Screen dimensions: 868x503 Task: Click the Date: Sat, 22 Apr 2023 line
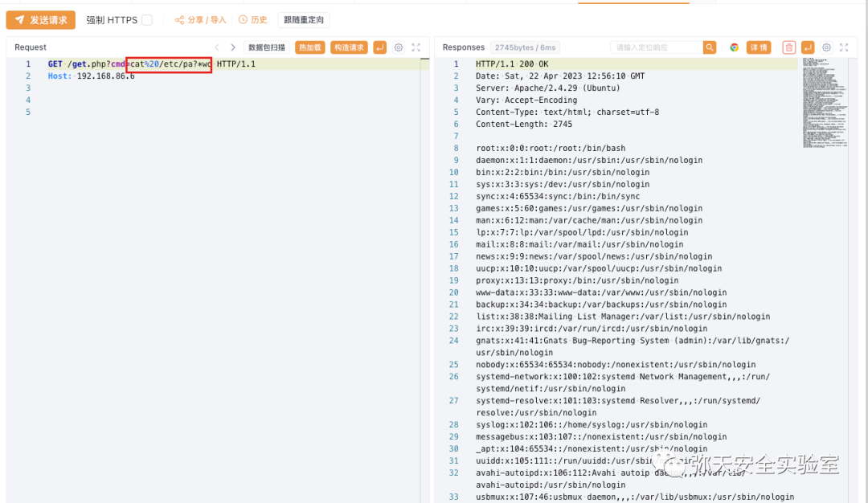coord(560,76)
